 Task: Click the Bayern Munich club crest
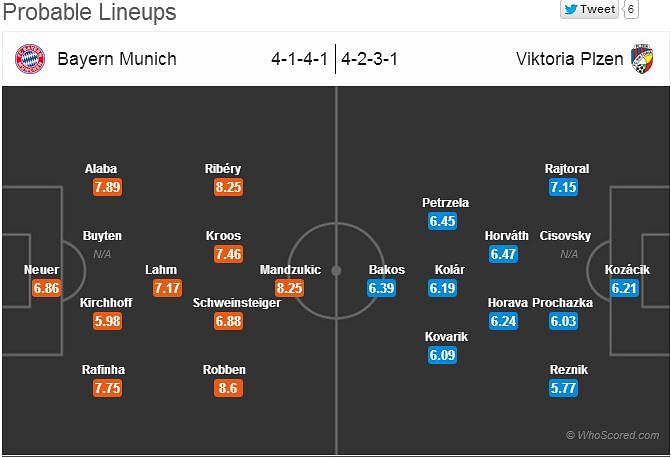[30, 59]
